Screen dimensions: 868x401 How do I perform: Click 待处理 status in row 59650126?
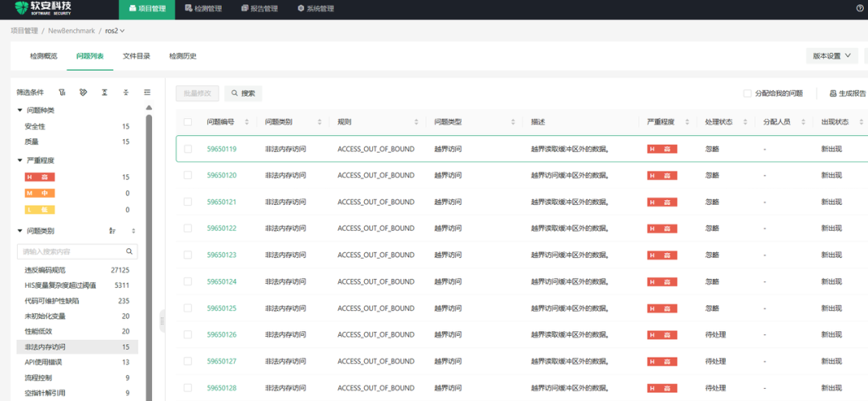tap(716, 334)
